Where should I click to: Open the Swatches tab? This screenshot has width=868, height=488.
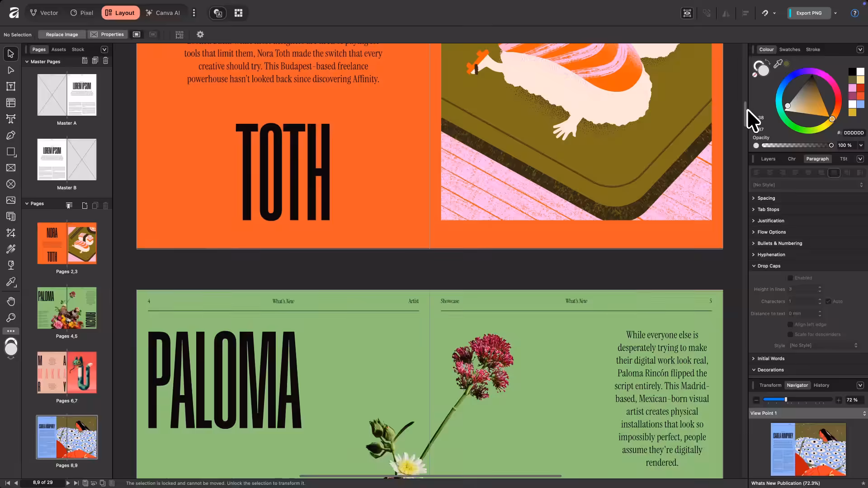[789, 49]
